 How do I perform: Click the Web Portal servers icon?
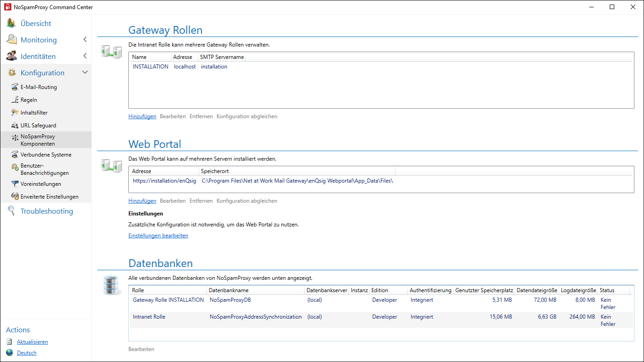(111, 165)
